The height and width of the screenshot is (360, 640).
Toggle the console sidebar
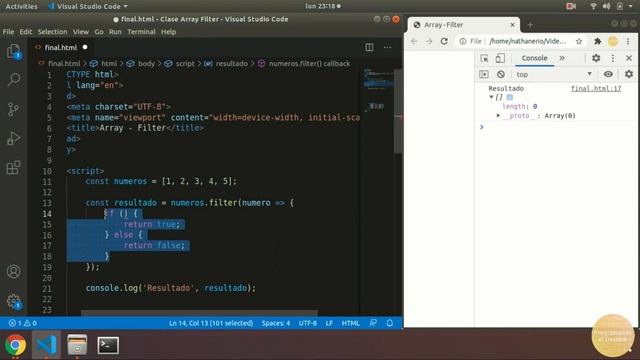coord(484,74)
